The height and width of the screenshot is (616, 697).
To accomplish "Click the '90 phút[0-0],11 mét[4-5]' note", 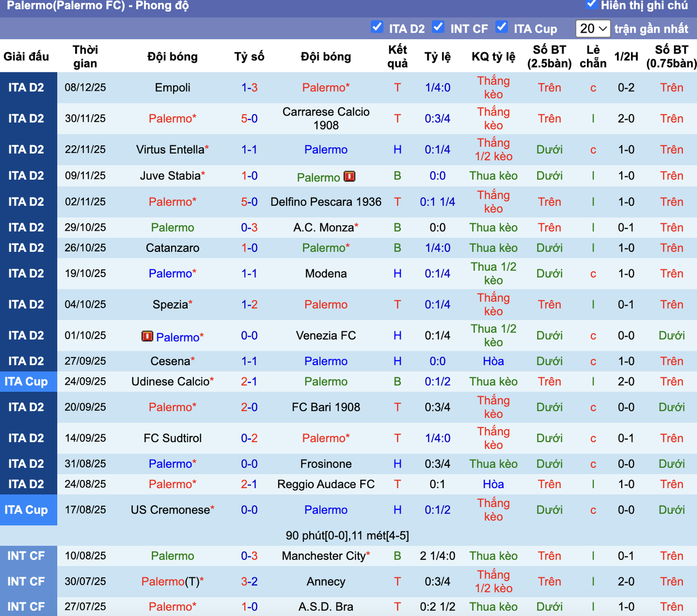I will (x=347, y=536).
